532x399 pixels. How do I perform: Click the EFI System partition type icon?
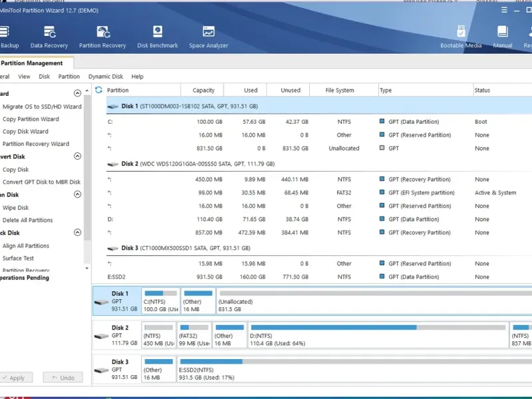(382, 192)
